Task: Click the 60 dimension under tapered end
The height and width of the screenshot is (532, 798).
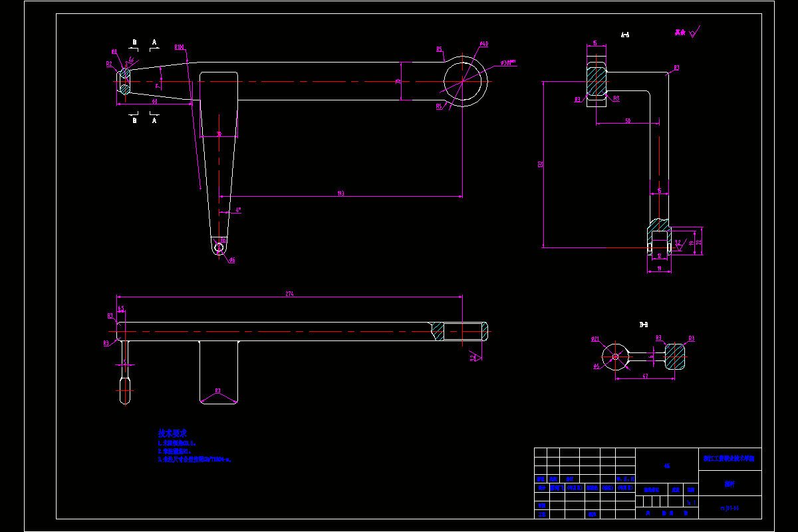Action: click(x=154, y=102)
